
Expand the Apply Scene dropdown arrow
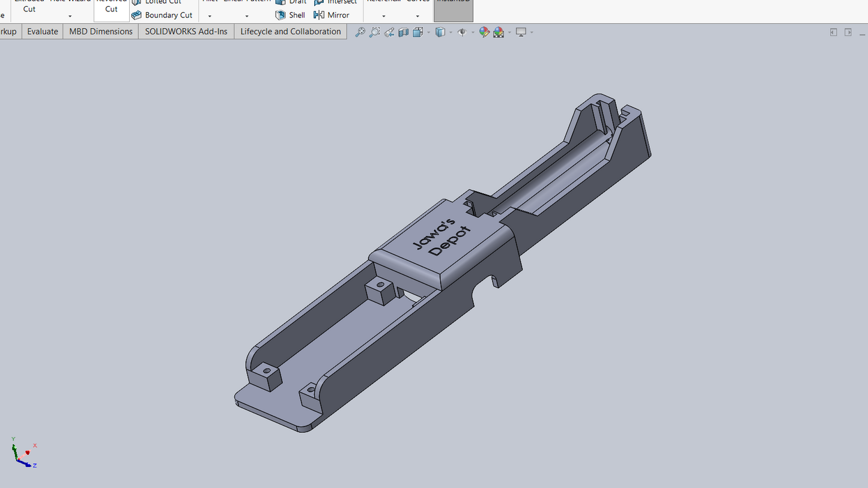click(x=509, y=32)
